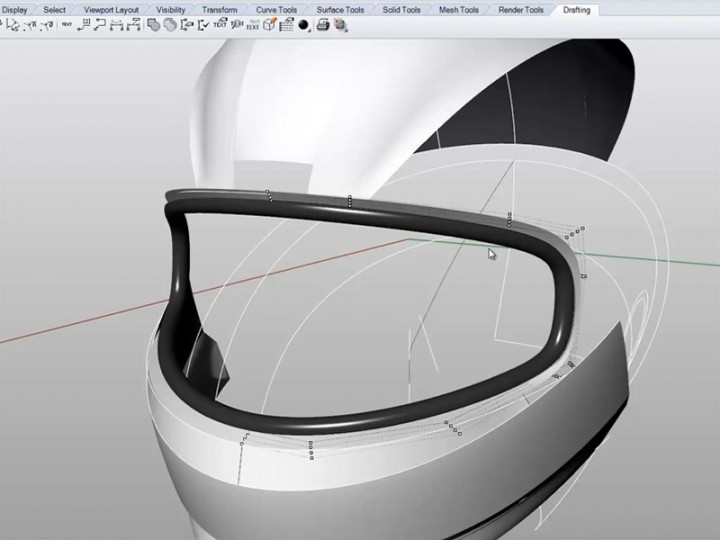Choose the curved text tool icon
Image resolution: width=720 pixels, height=540 pixels.
pyautogui.click(x=236, y=24)
